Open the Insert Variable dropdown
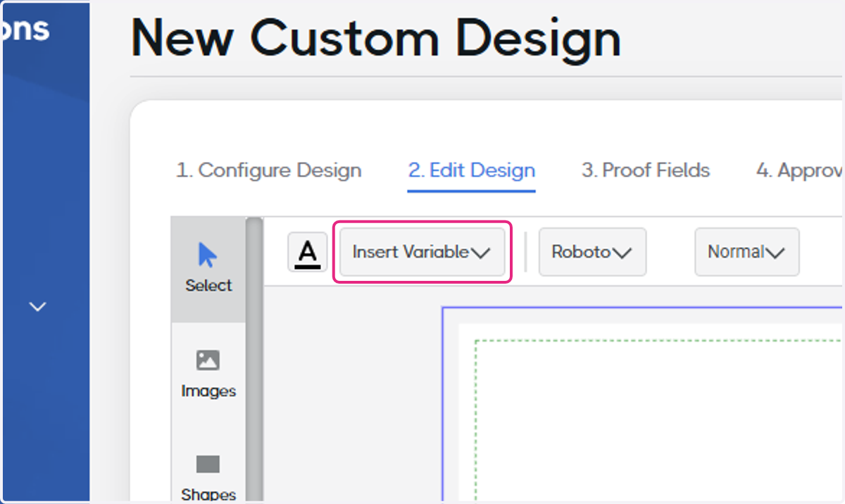The height and width of the screenshot is (504, 845). (x=422, y=252)
